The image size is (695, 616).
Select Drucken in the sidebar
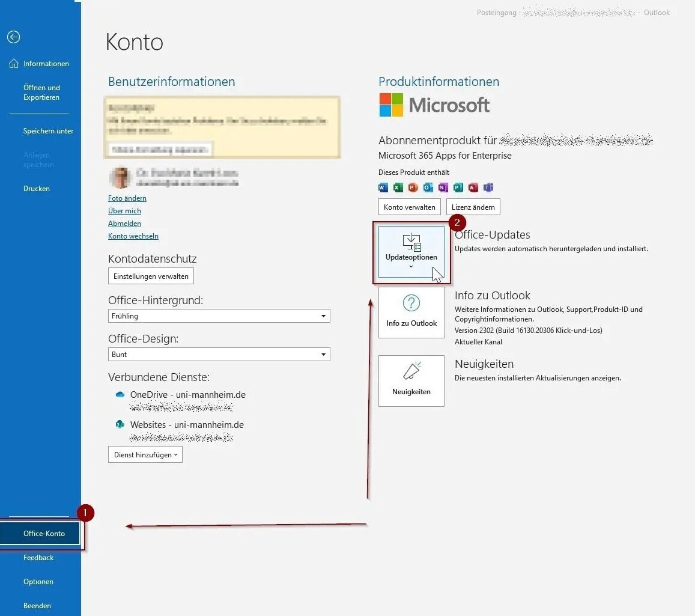click(x=37, y=189)
